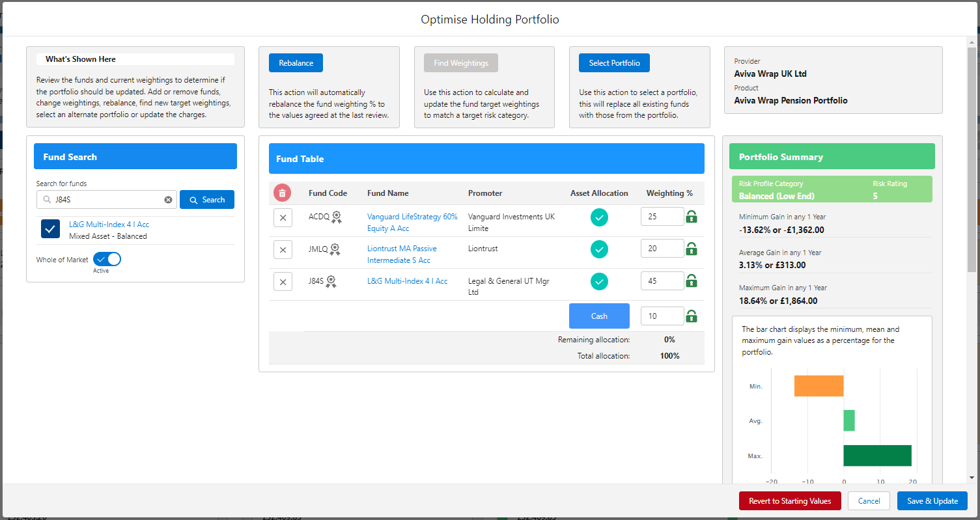The image size is (980, 520).
Task: Click the Fund Name column header
Action: pyautogui.click(x=388, y=193)
